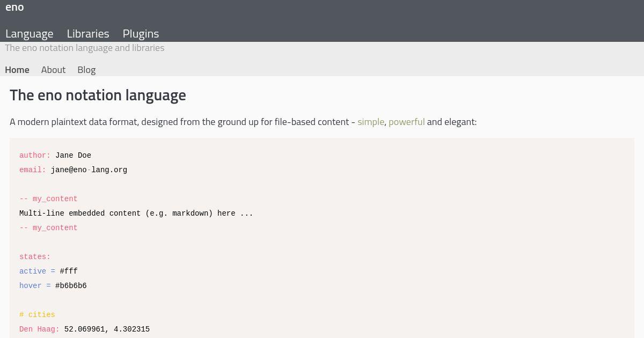The width and height of the screenshot is (644, 338).
Task: Go to the Libraries section
Action: tap(88, 33)
